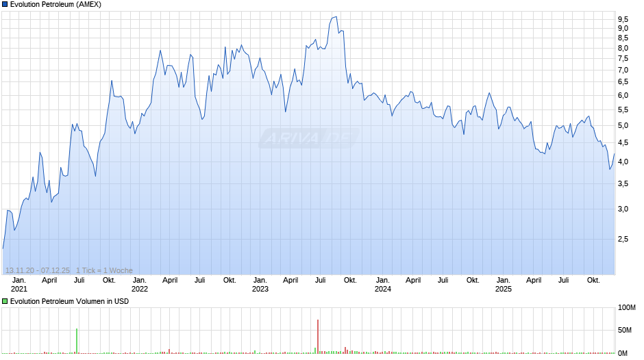Click the '7,0' price axis label

point(623,70)
